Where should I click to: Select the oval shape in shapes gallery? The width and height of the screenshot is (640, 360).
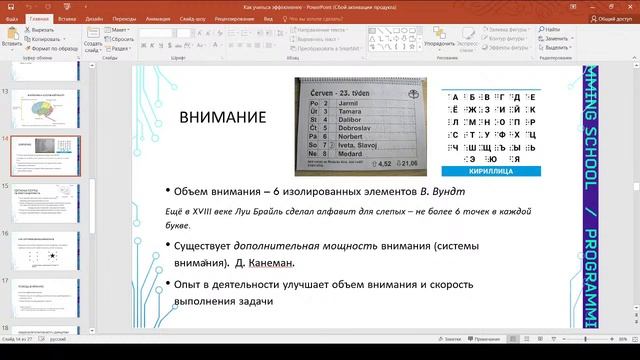pyautogui.click(x=404, y=31)
